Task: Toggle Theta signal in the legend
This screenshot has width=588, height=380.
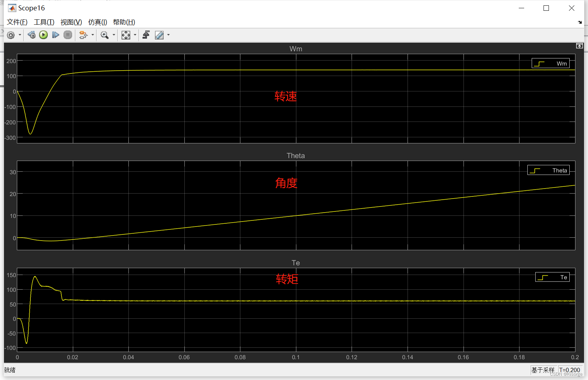Action: 548,170
